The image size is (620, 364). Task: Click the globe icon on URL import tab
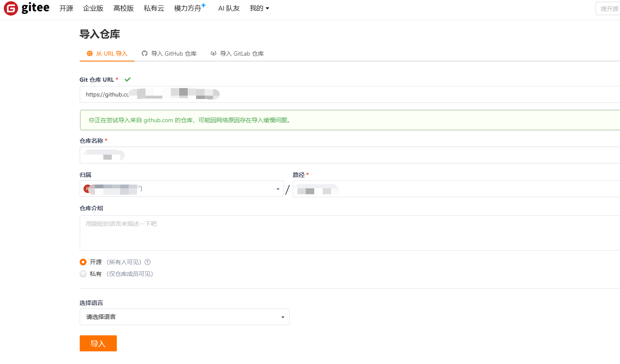89,54
